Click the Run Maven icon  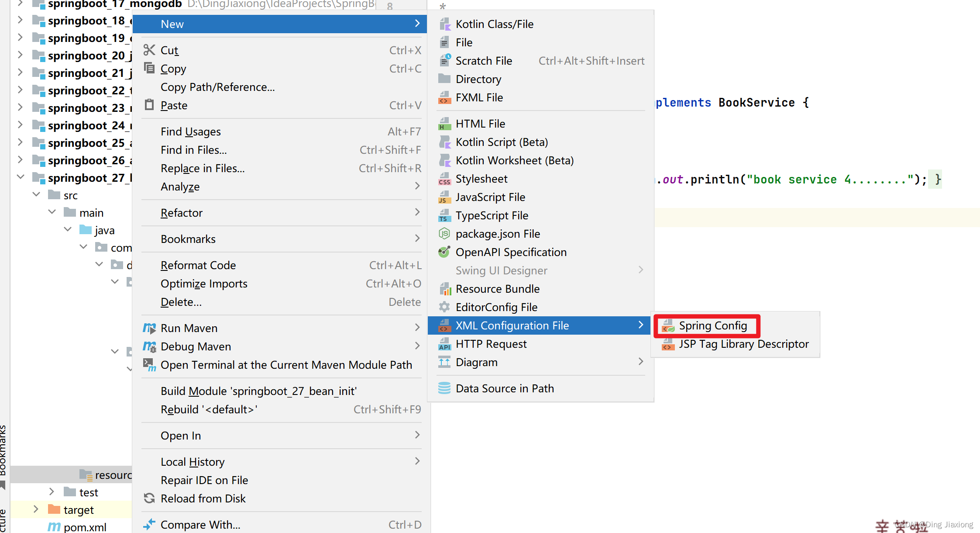point(149,328)
